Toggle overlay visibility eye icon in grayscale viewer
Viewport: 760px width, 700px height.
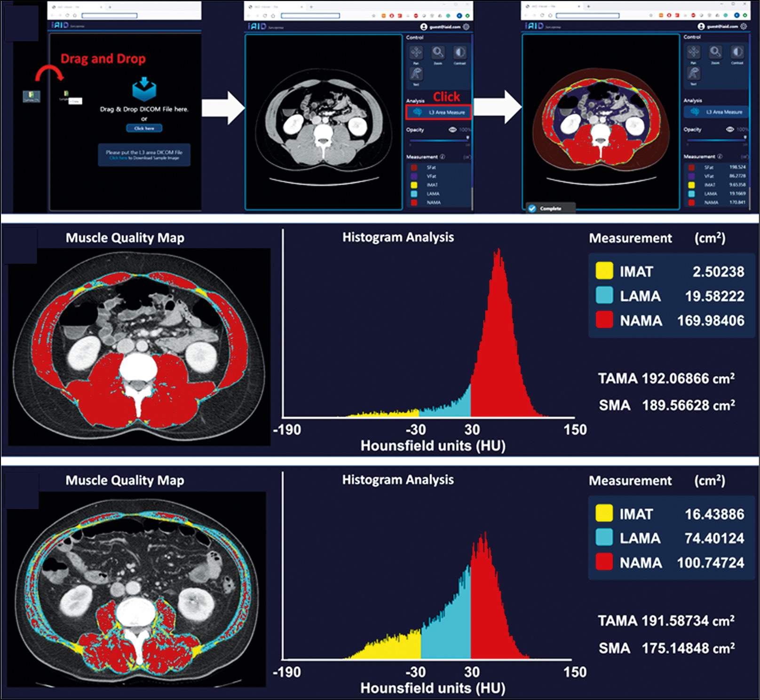452,130
